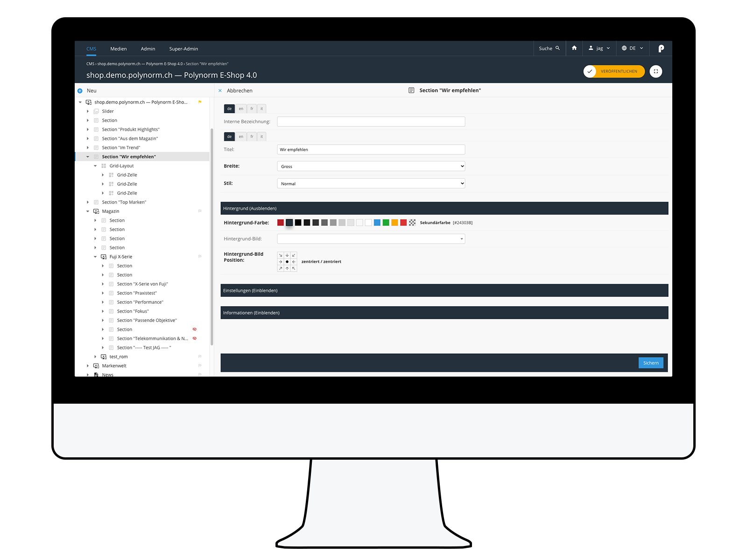Collapse the Fuji X-Serie tree branch
Image resolution: width=747 pixels, height=560 pixels.
95,256
